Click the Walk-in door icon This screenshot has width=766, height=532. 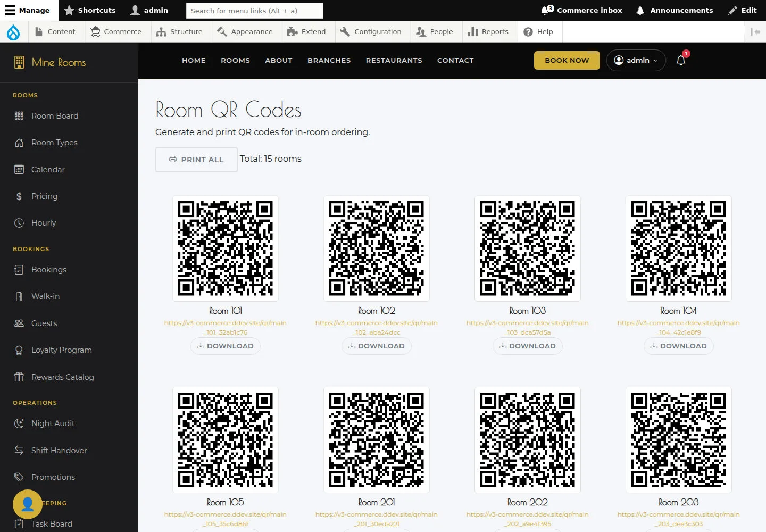coord(19,296)
